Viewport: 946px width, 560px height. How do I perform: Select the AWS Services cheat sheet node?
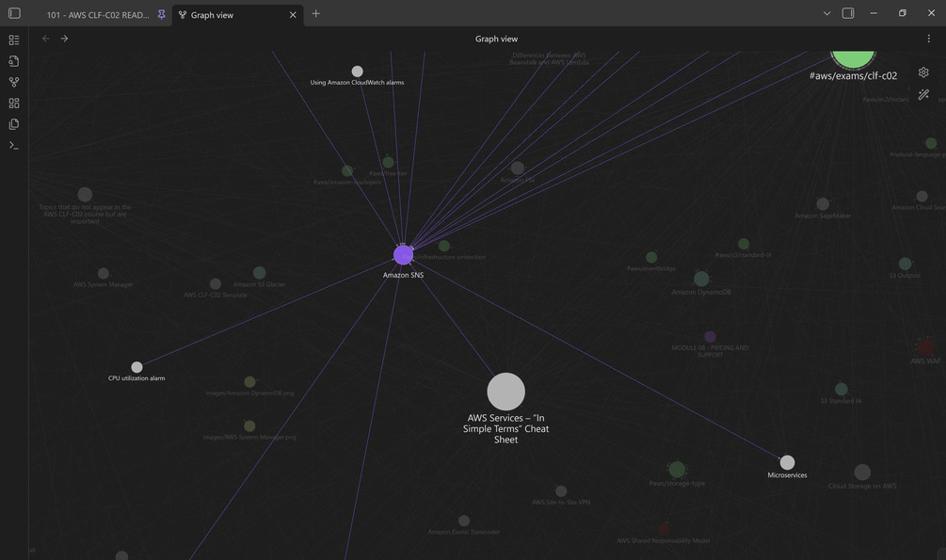tap(505, 391)
